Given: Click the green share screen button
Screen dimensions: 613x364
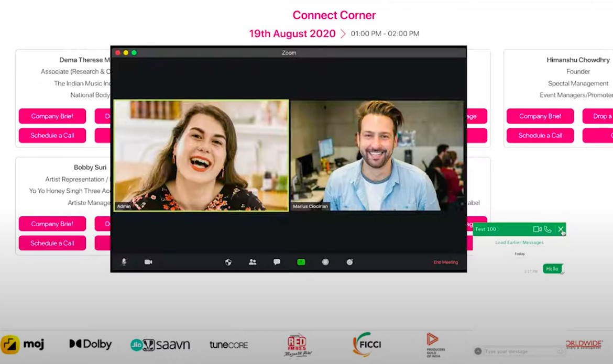Looking at the screenshot, I should (301, 262).
